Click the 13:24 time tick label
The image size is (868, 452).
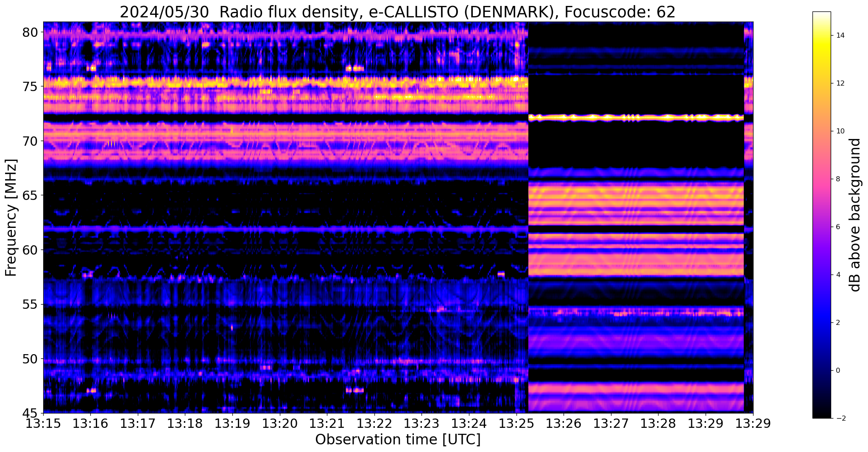[469, 424]
